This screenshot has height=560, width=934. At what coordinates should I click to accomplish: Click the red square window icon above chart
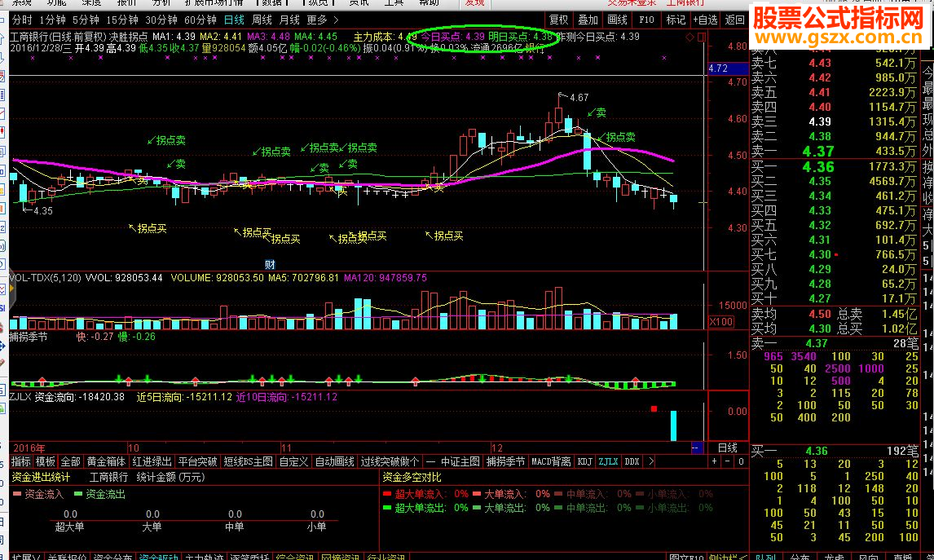[x=702, y=37]
